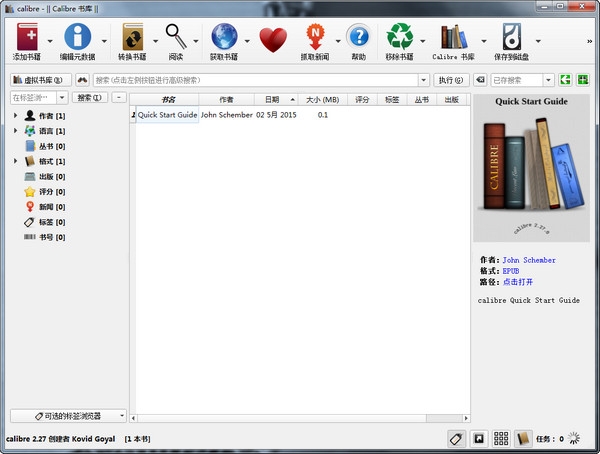This screenshot has width=600, height=454.
Task: Click the Add books (添加书籍) icon
Action: click(x=28, y=38)
